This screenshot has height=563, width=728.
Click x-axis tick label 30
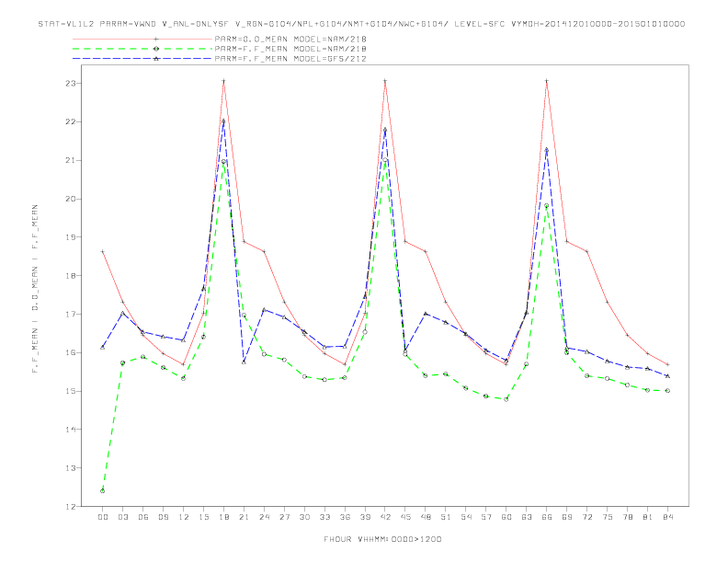(x=304, y=517)
